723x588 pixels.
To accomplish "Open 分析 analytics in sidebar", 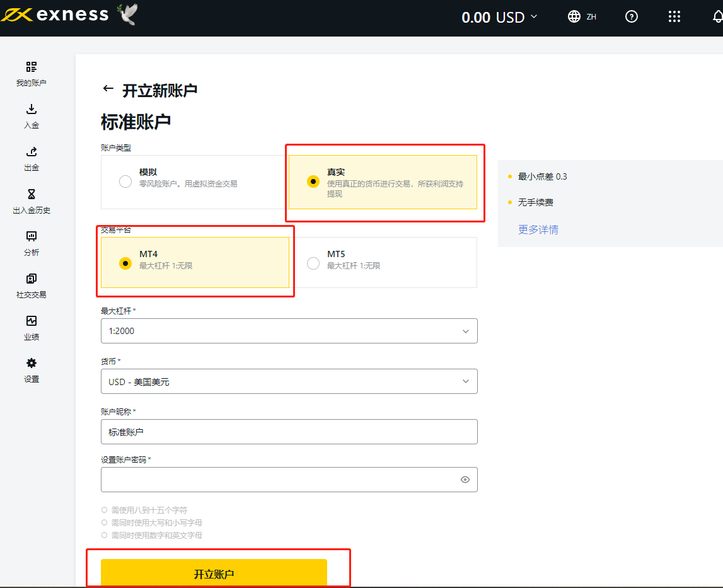I will 32,243.
